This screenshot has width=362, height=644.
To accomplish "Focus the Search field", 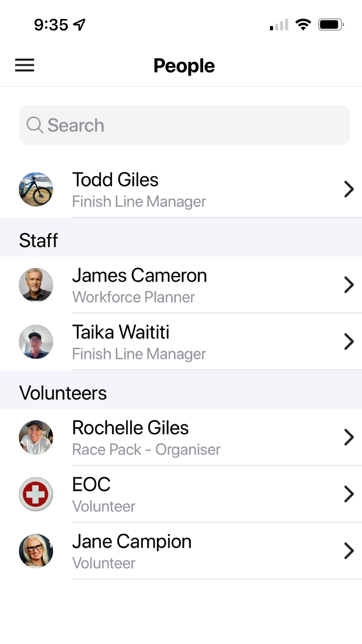I will [x=184, y=125].
